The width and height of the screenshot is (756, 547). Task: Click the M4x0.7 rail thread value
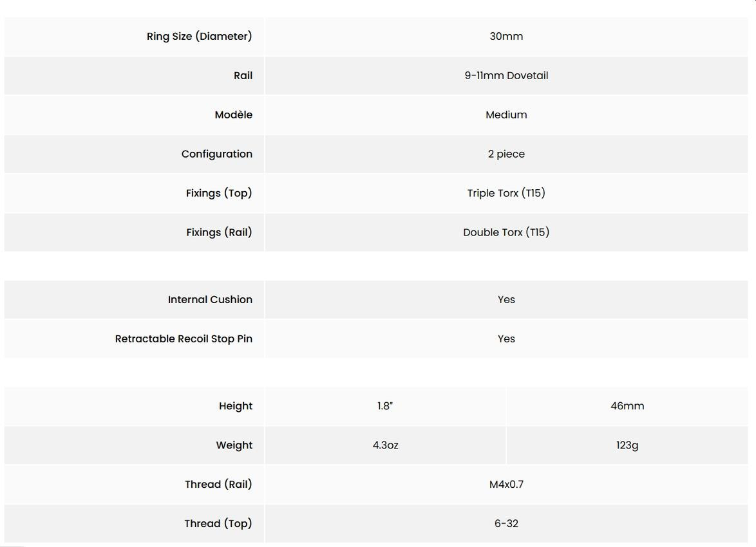tap(506, 485)
